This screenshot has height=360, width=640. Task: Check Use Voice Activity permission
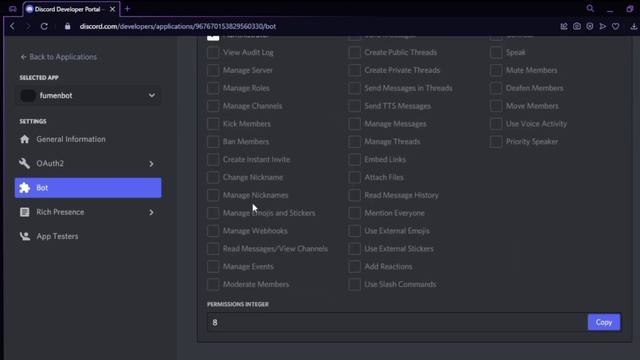coord(496,124)
